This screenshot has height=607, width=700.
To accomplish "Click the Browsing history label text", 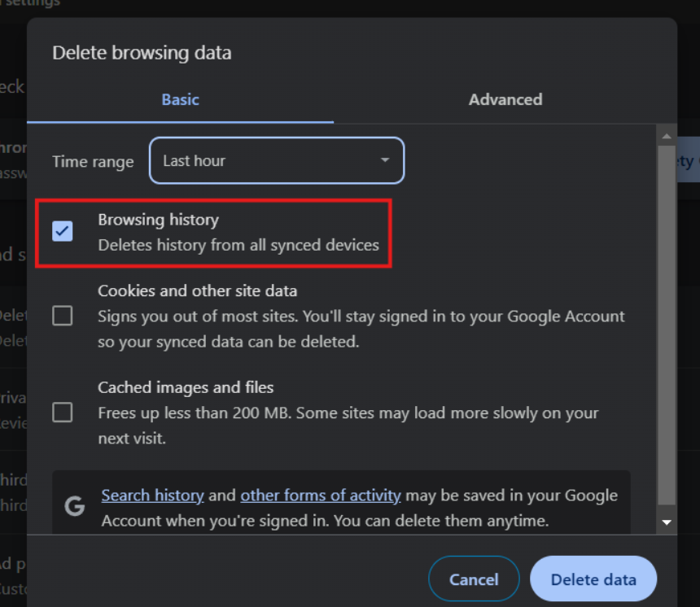I will pos(158,220).
